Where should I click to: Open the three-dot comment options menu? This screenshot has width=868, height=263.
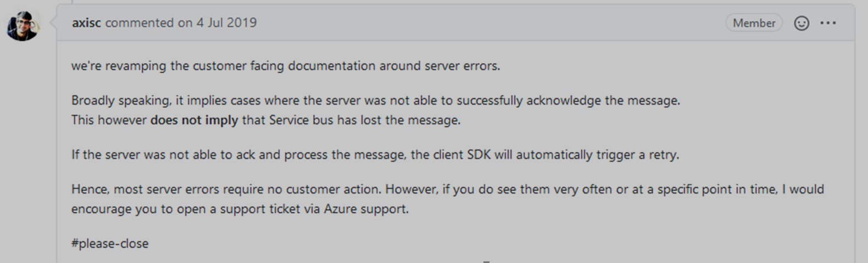[x=828, y=23]
